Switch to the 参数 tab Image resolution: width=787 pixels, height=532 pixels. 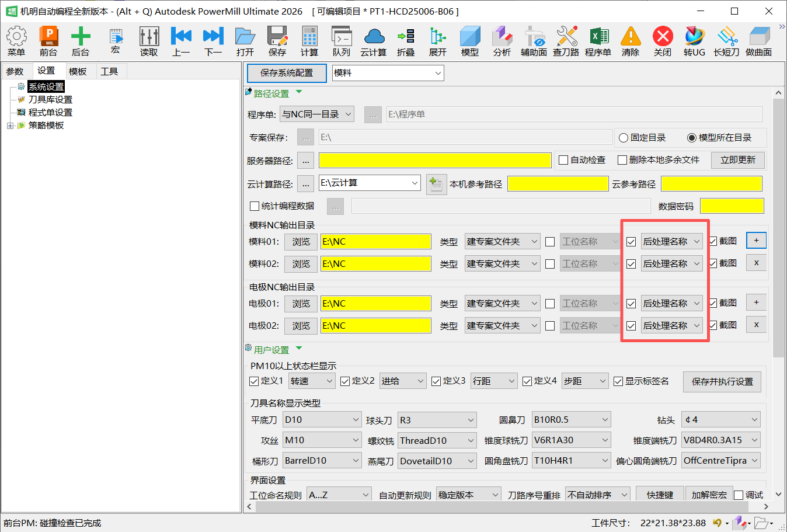point(15,71)
